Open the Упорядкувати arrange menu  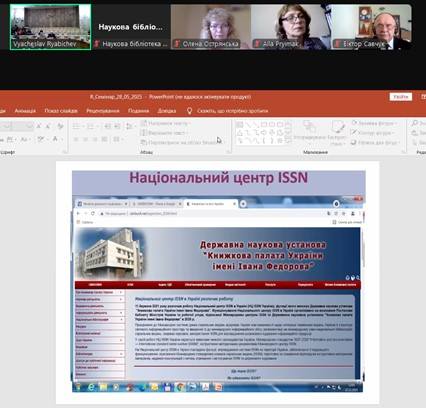[310, 133]
